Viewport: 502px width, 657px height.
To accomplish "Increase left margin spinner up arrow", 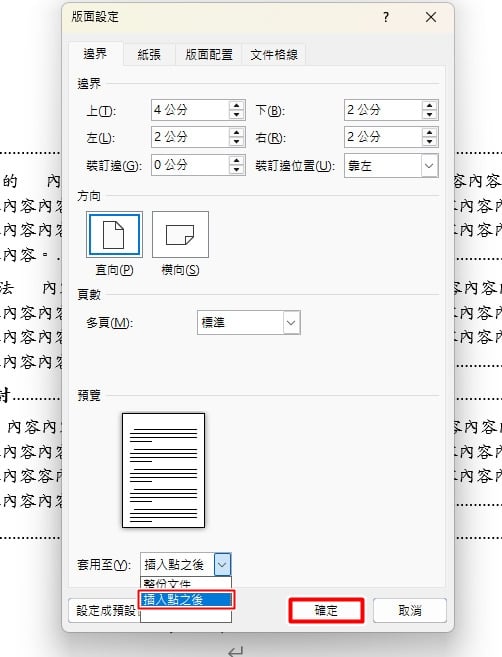I will coord(237,132).
